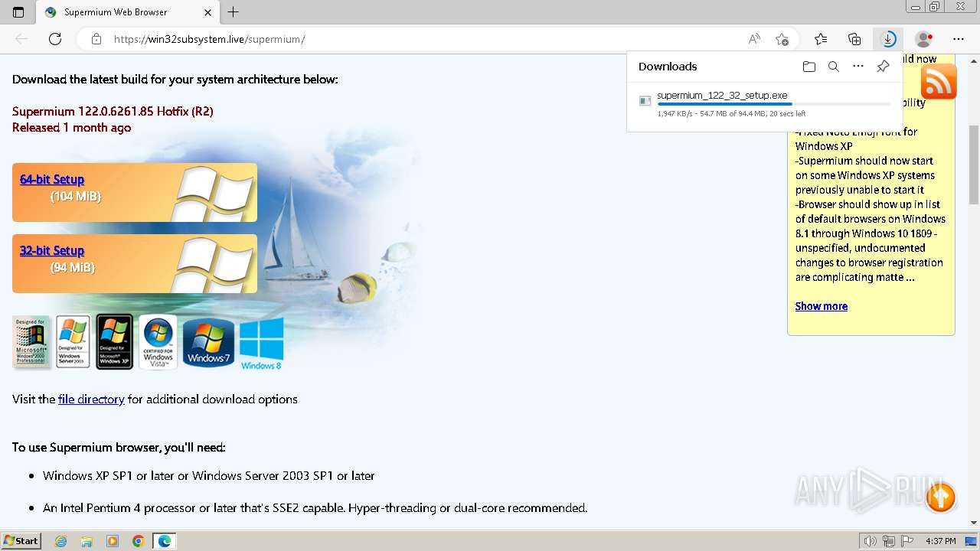Open Settings and more ellipsis menu
Image resolution: width=980 pixels, height=551 pixels.
(x=959, y=39)
